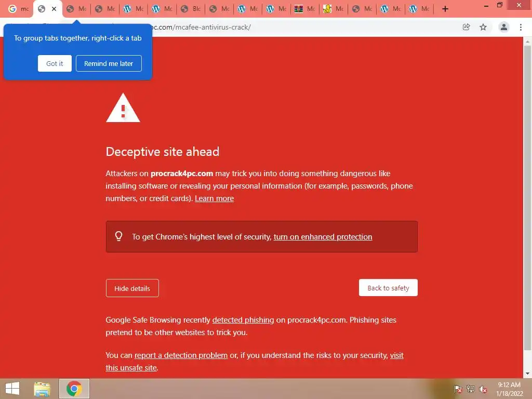532x399 pixels.
Task: Click report a detection problem link
Action: click(181, 355)
